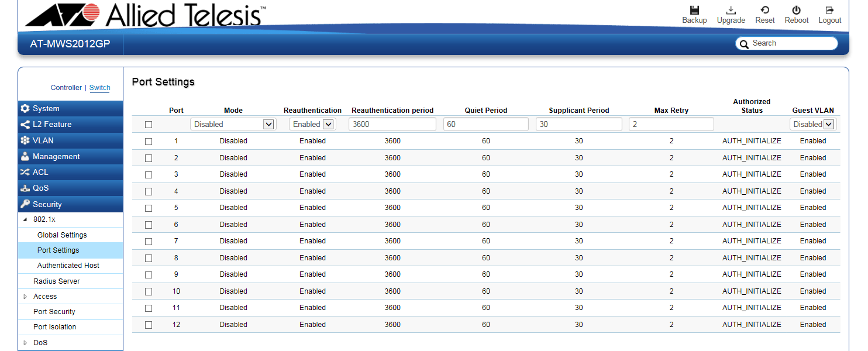Click the Search input box
Viewport: 868px width, 351px height.
[x=787, y=43]
